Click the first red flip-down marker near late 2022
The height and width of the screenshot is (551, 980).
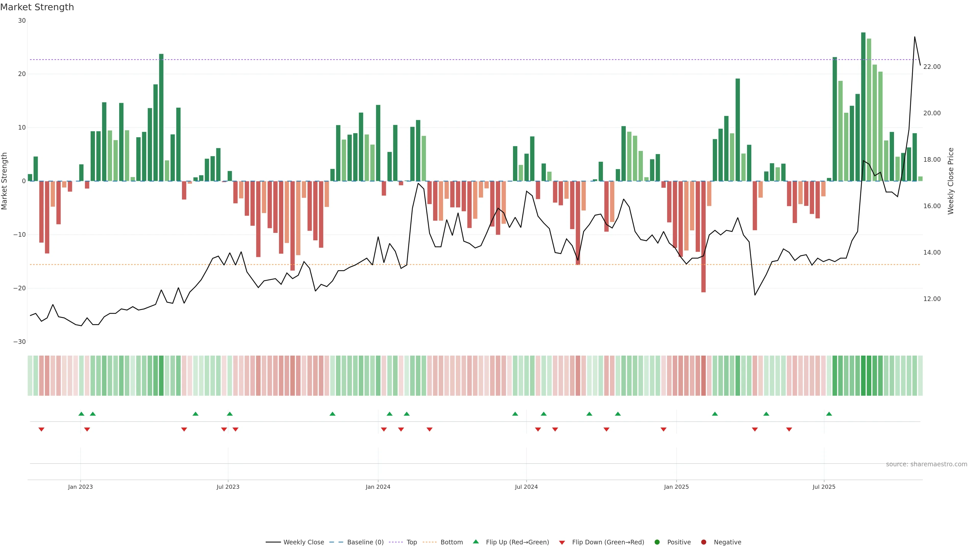coord(41,429)
